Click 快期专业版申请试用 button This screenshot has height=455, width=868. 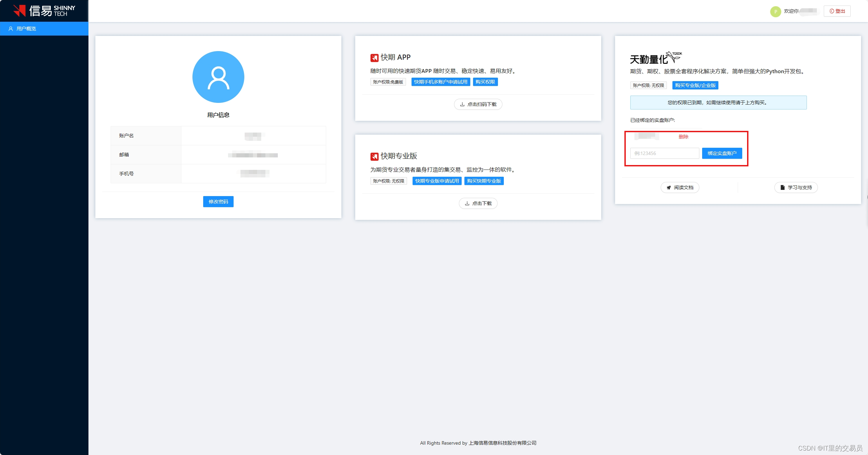tap(437, 181)
